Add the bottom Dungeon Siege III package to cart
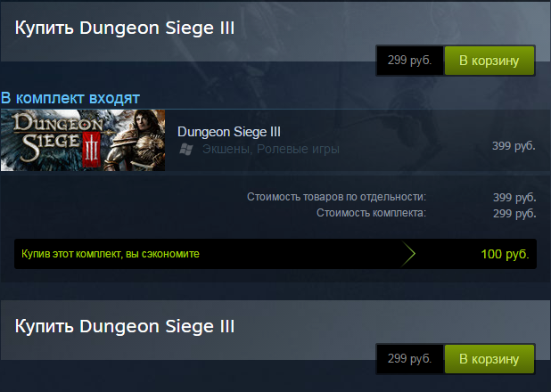The image size is (551, 392). tap(489, 359)
